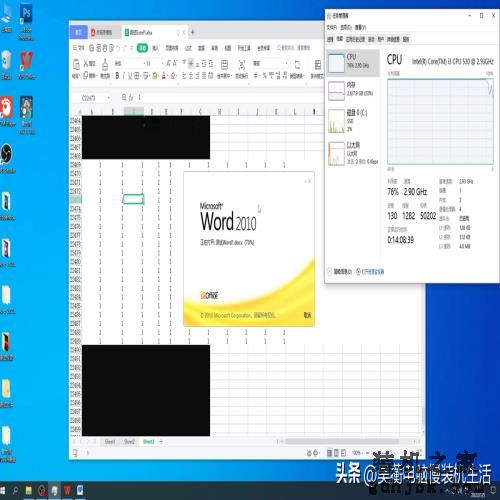
Task: Select Memory (内存) in Task Manager sidebar
Action: click(x=353, y=91)
